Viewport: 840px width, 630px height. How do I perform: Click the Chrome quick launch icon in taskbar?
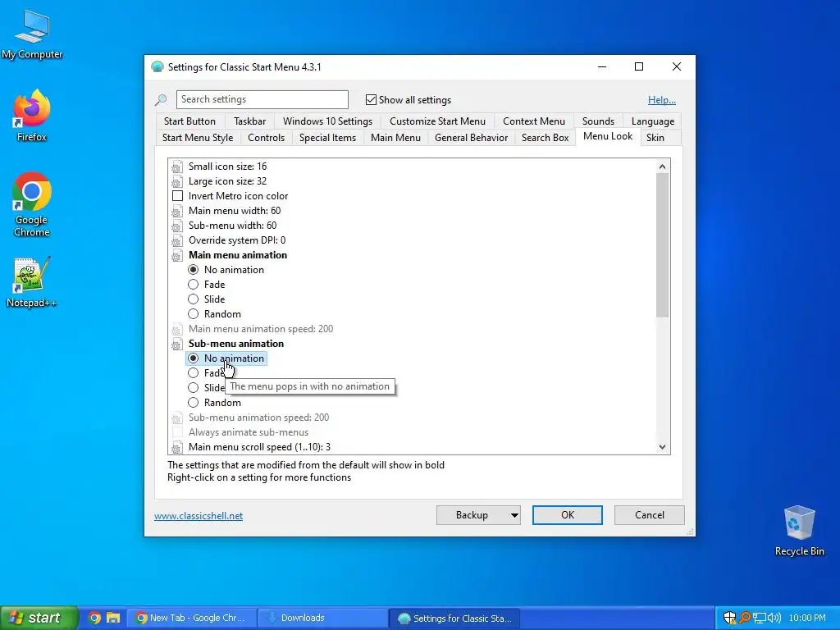point(94,618)
